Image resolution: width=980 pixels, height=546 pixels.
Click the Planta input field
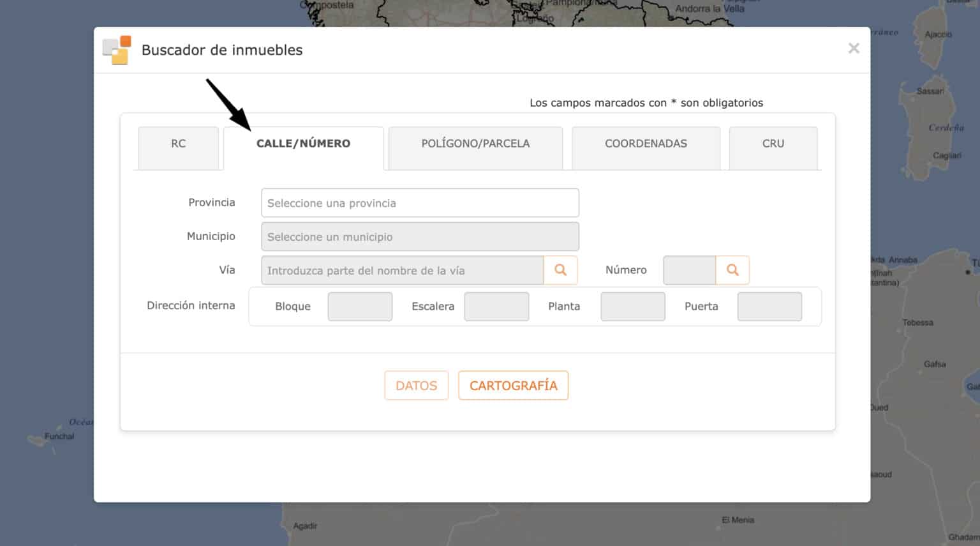[632, 307]
